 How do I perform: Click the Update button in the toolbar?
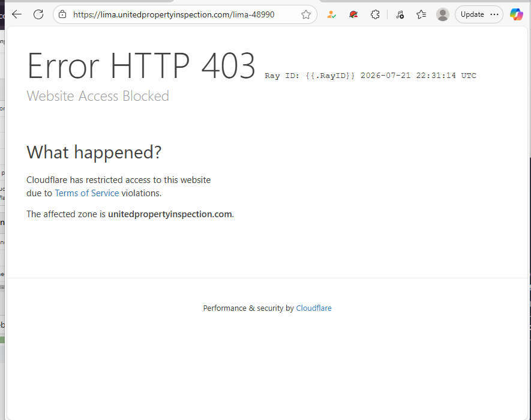pyautogui.click(x=472, y=14)
